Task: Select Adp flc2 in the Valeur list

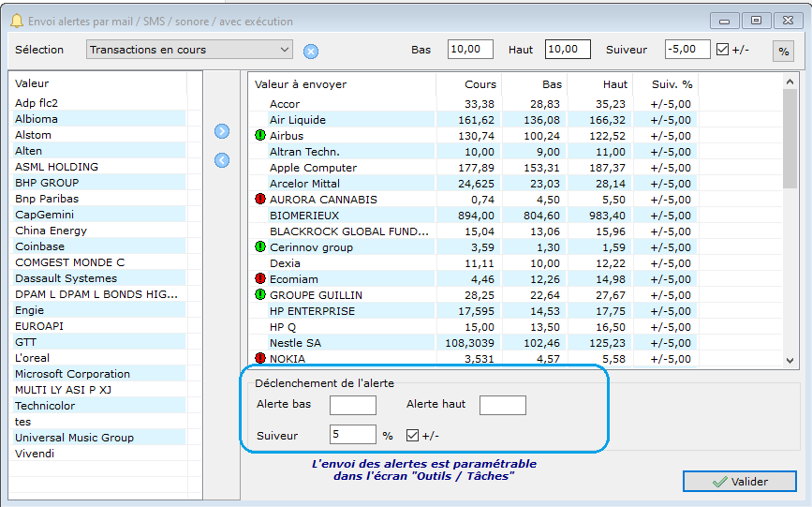Action: click(97, 103)
